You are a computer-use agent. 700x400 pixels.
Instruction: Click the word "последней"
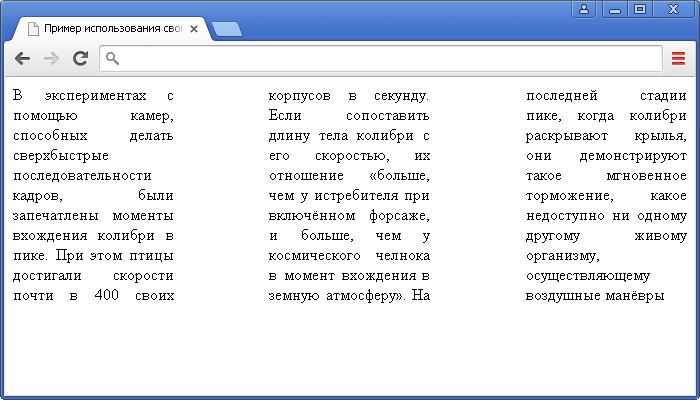(x=562, y=96)
